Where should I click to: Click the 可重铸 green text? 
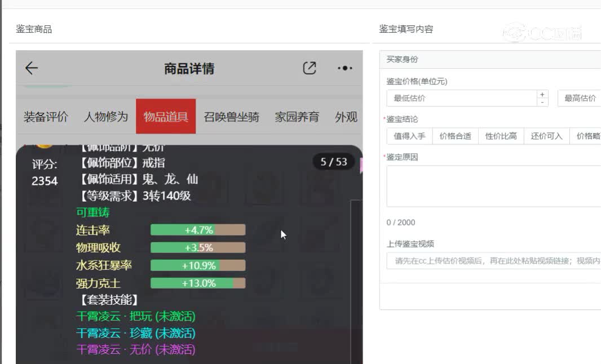pos(93,212)
